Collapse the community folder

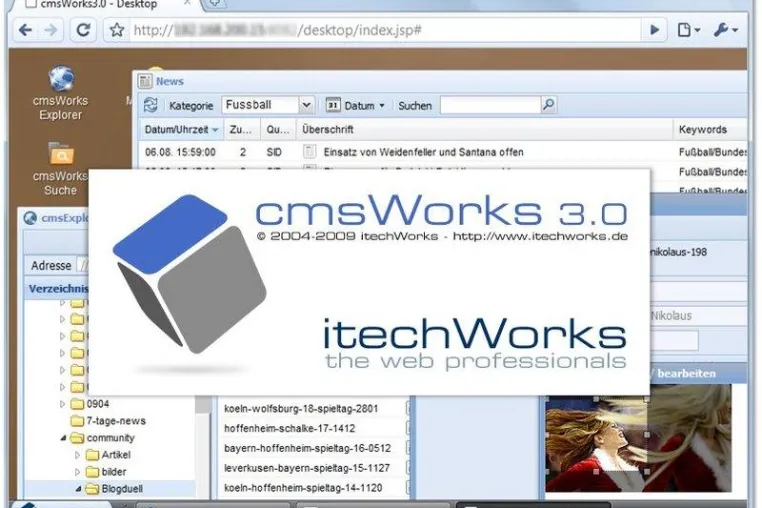point(63,438)
